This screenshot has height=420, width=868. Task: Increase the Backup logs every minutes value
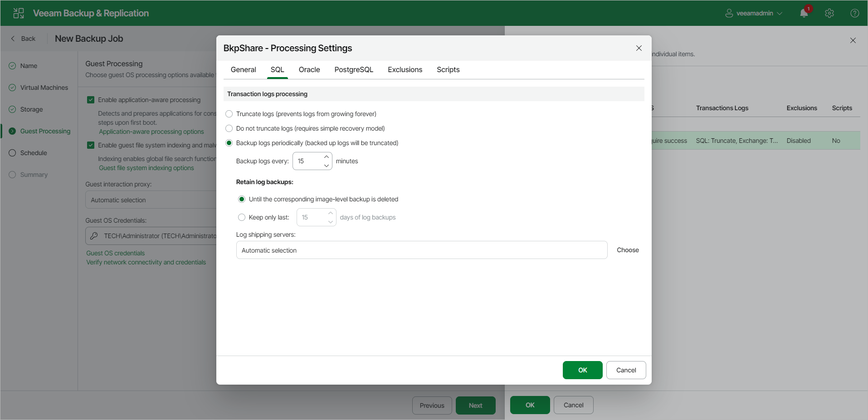coord(327,157)
